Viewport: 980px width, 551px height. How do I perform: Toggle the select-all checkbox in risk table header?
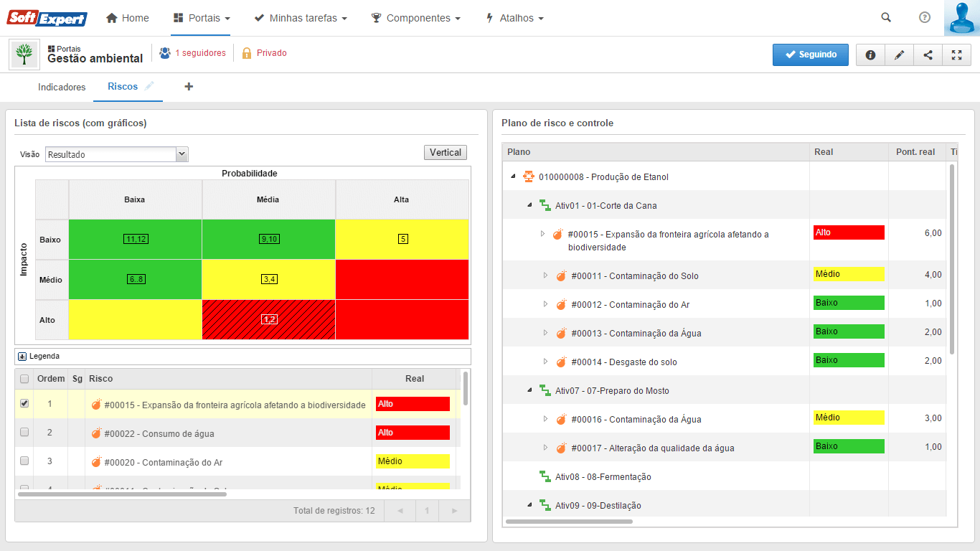coord(24,379)
